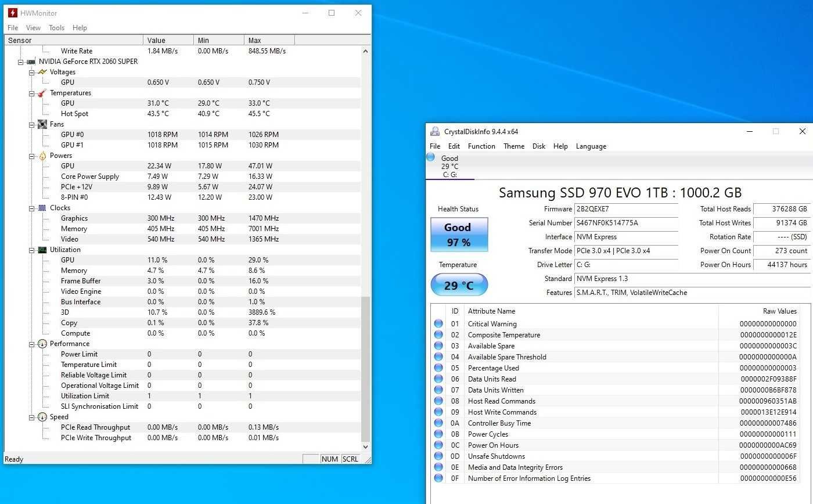Click the HWMonitor scrollbar down arrow

365,447
